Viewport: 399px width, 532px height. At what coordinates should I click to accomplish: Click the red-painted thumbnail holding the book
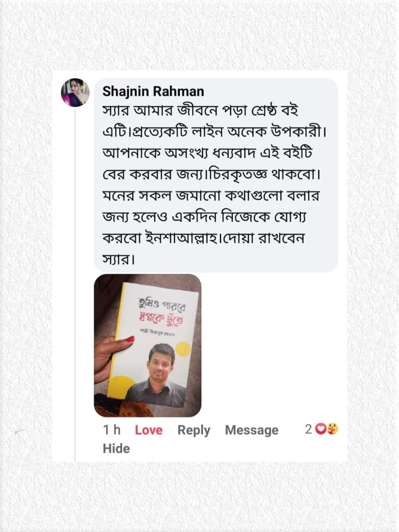(x=130, y=339)
